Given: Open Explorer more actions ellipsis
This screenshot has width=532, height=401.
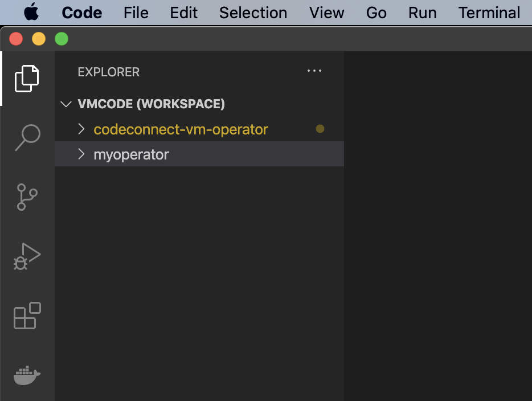Looking at the screenshot, I should pyautogui.click(x=314, y=71).
